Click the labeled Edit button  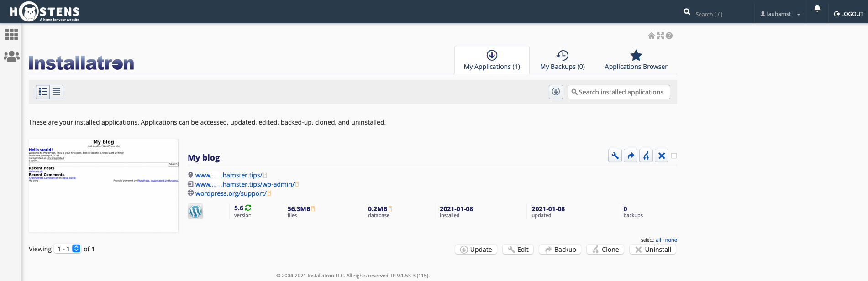tap(518, 250)
